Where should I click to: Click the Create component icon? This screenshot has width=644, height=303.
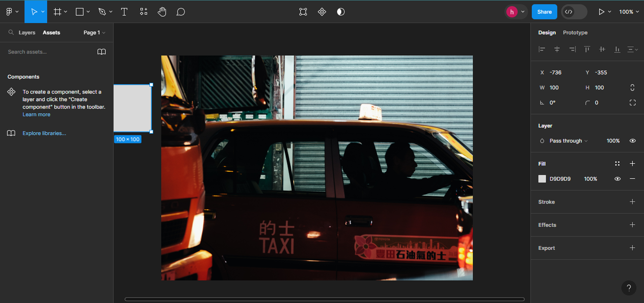coord(322,12)
